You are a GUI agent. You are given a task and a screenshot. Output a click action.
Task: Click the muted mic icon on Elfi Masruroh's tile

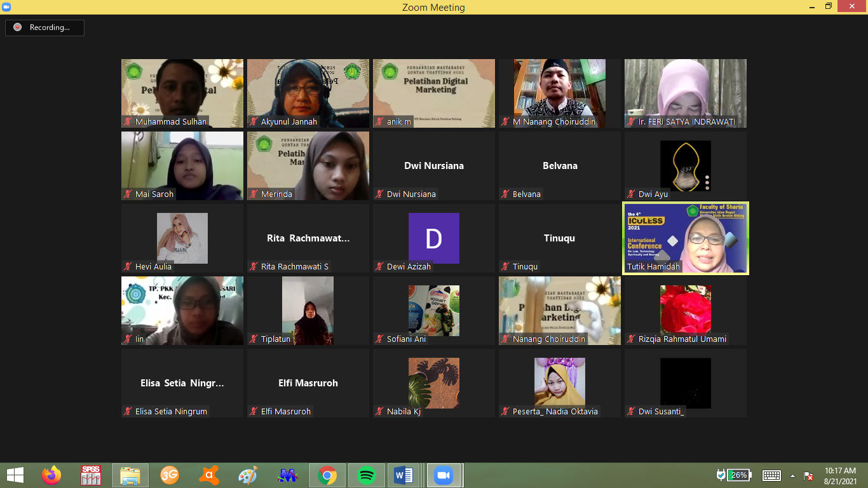(254, 412)
